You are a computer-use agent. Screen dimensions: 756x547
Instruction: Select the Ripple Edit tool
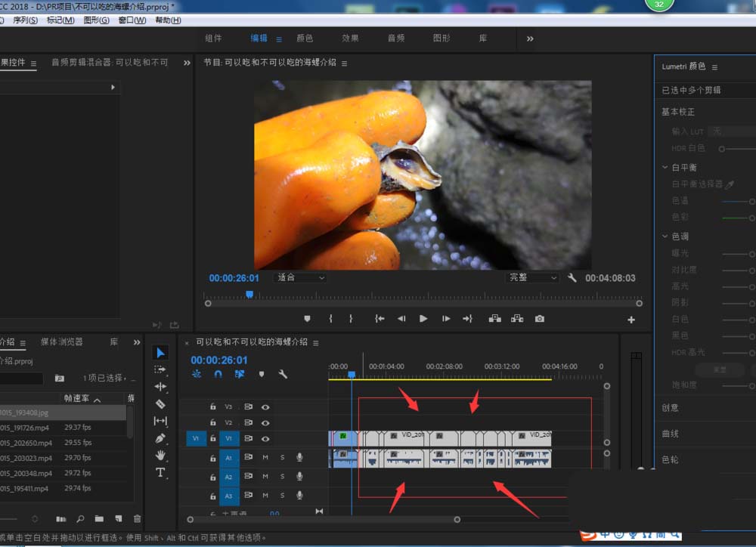160,387
